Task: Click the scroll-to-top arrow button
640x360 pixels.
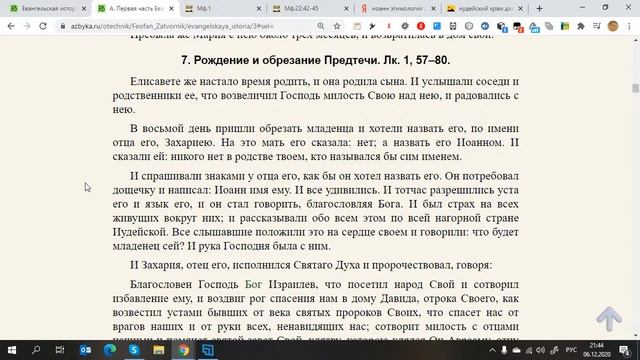Action: [x=609, y=318]
